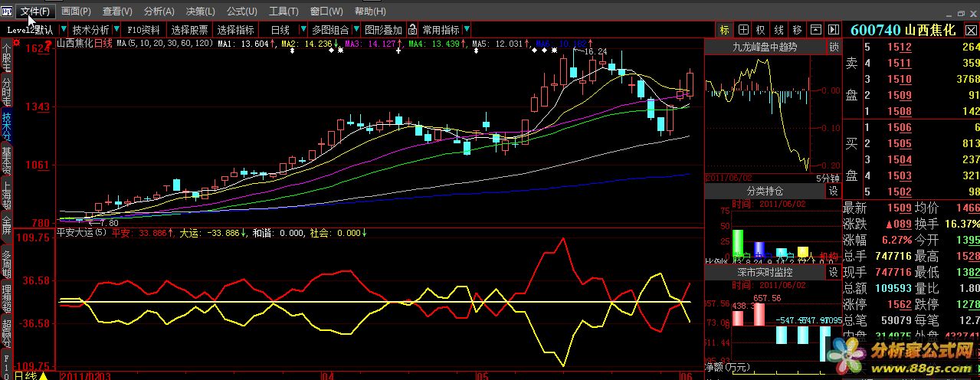Click the 日线 period button in toolbar
Image resolution: width=980 pixels, height=380 pixels.
(x=279, y=30)
